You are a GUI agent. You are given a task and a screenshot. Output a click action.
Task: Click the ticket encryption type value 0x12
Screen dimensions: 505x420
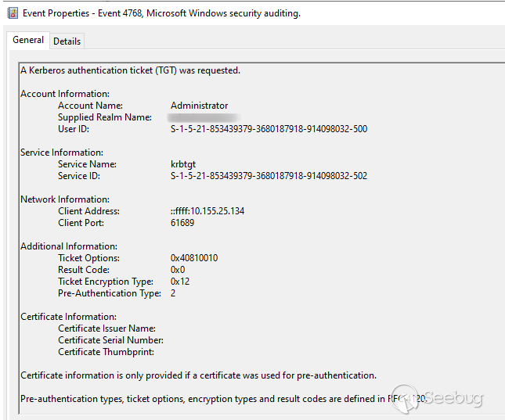[x=181, y=282]
